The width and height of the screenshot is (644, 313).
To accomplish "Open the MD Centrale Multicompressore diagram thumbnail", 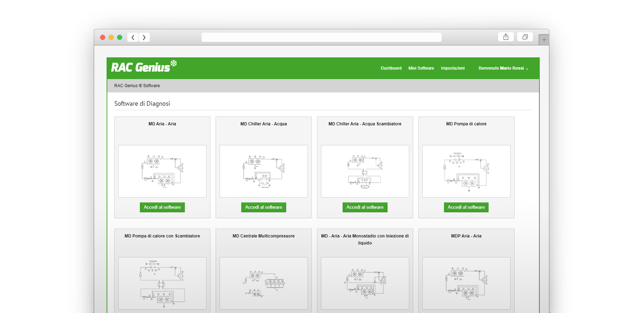I will 263,283.
